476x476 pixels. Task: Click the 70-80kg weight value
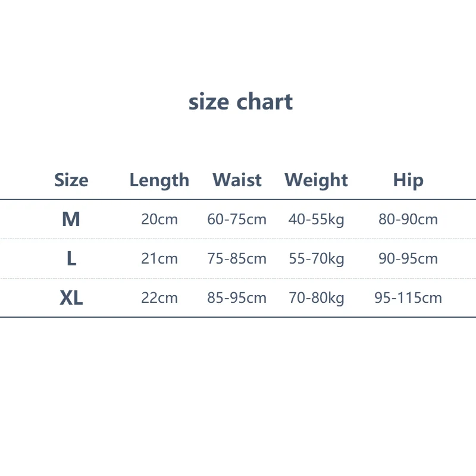click(316, 297)
